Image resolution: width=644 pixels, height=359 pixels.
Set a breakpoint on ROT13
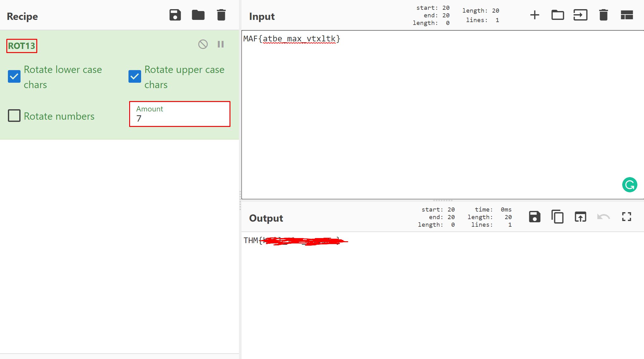220,44
